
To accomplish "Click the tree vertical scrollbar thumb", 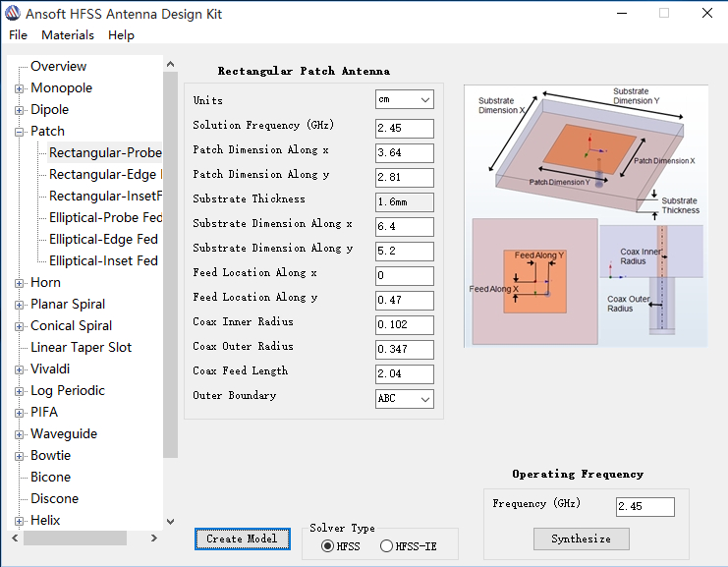I will [x=170, y=264].
